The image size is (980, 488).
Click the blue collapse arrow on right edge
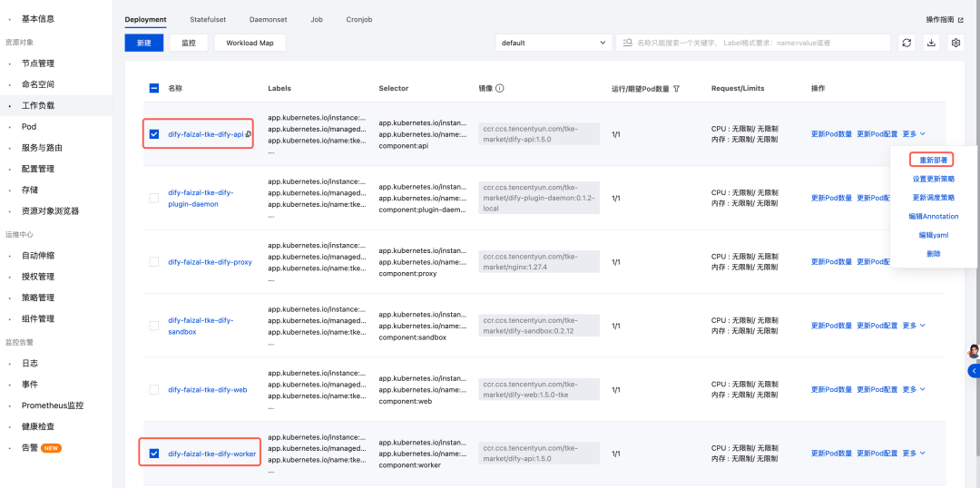tap(974, 371)
